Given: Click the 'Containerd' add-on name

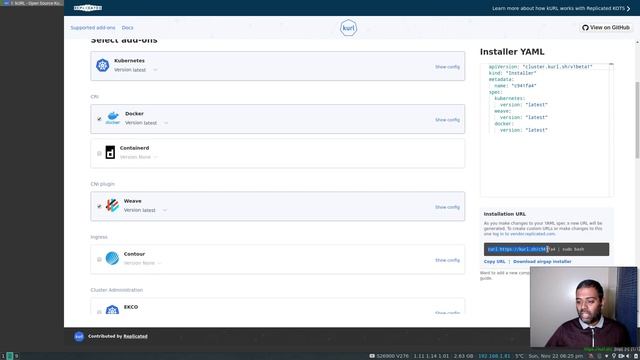Looking at the screenshot, I should [x=134, y=148].
